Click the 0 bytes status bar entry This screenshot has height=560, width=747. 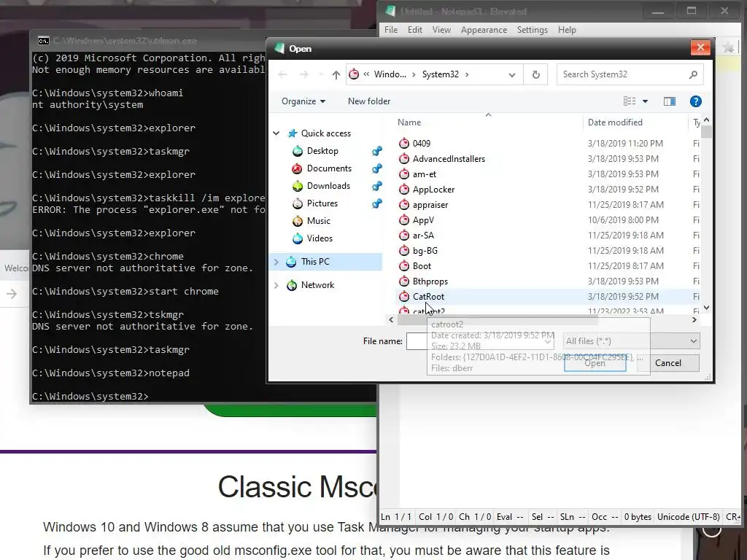(638, 517)
